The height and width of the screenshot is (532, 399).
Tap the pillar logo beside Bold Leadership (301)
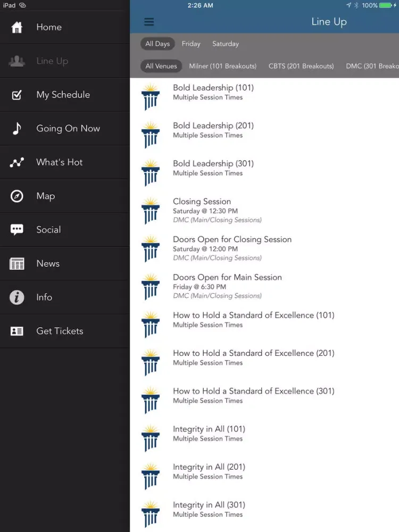pos(151,173)
